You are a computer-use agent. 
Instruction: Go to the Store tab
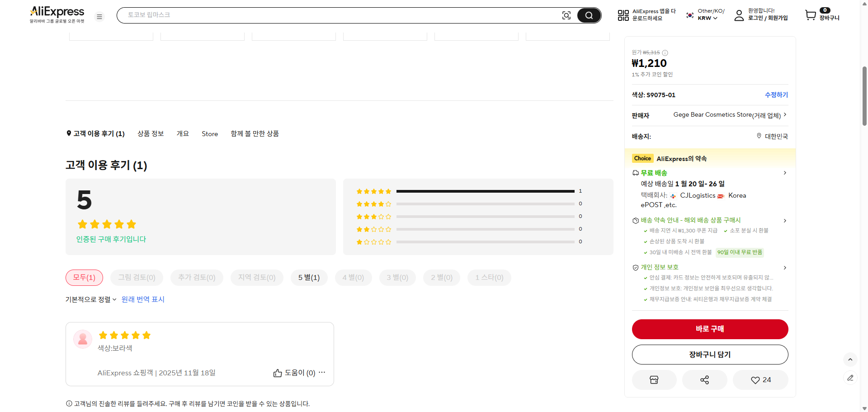coord(210,133)
